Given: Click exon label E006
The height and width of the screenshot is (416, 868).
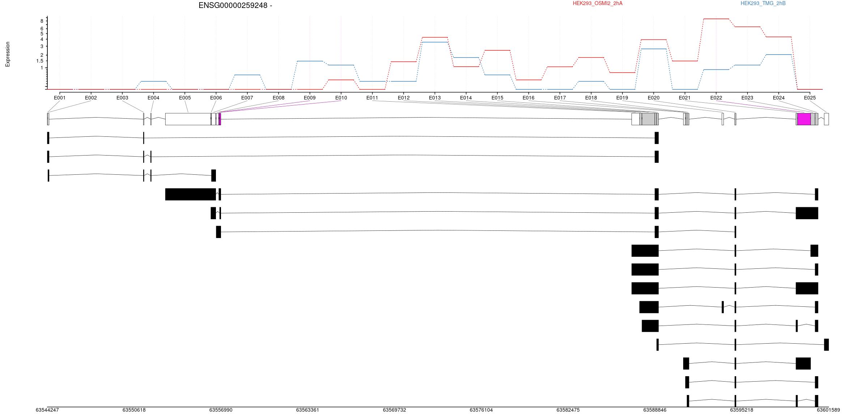Looking at the screenshot, I should pos(216,98).
